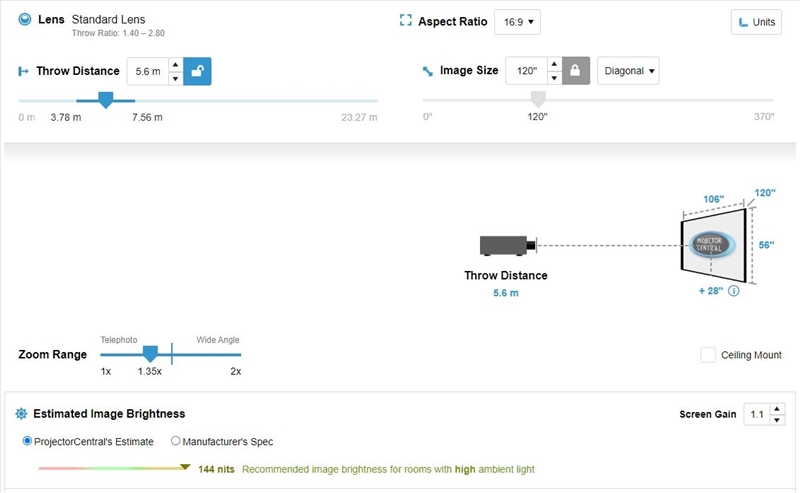The height and width of the screenshot is (493, 800).
Task: Click the '56"' screen height label
Action: [766, 245]
